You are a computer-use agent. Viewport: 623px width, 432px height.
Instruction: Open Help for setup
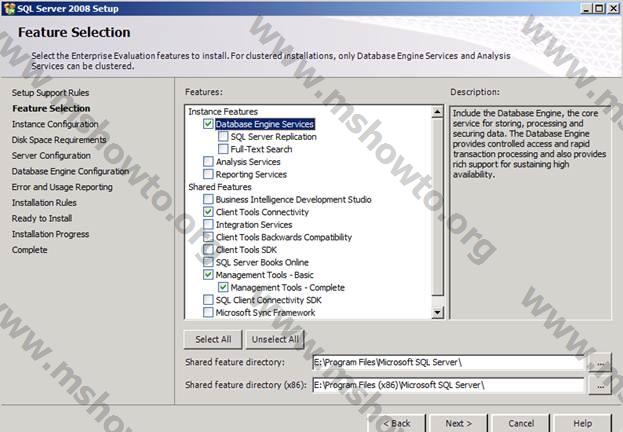coord(582,423)
